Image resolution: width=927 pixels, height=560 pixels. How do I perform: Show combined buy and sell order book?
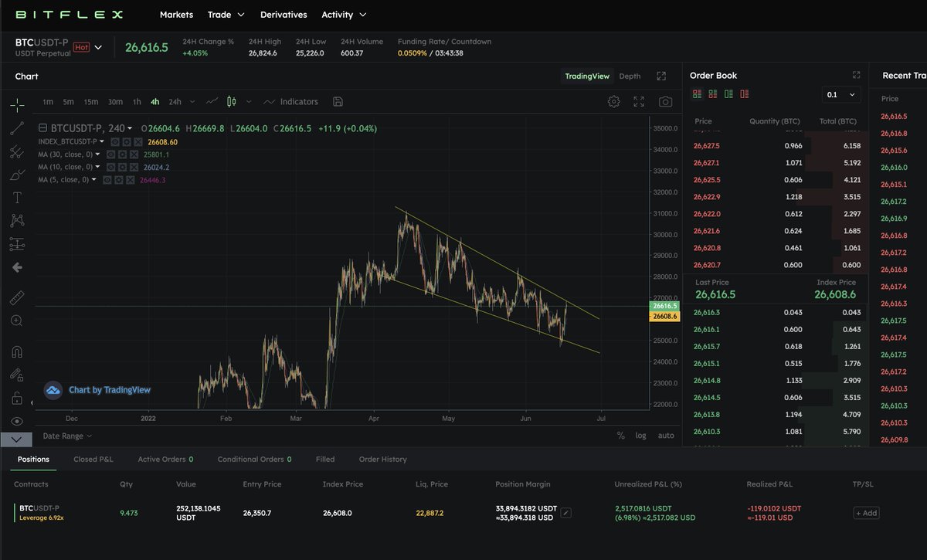698,94
